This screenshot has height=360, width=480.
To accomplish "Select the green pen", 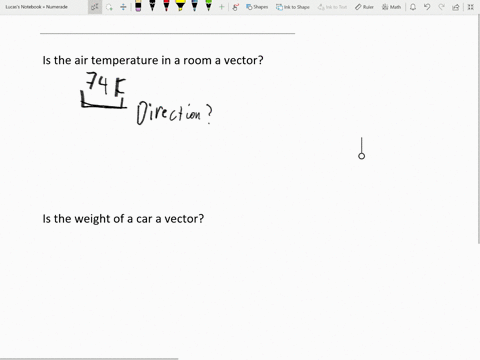I will click(x=208, y=6).
